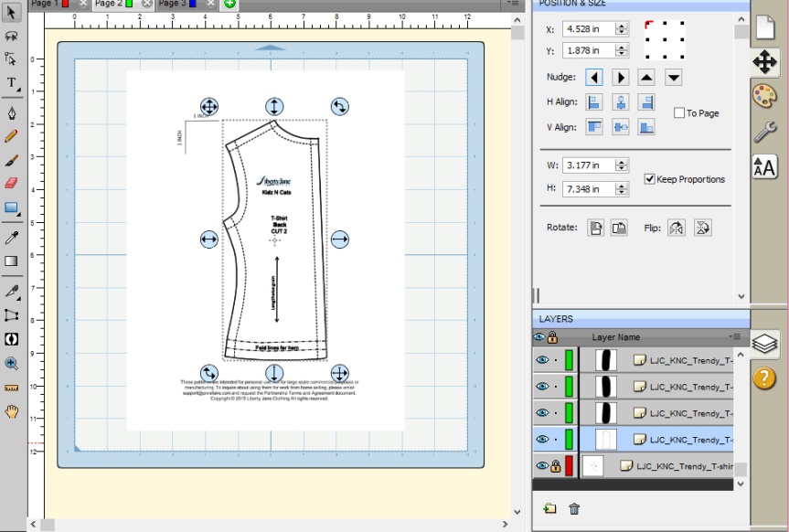Uncheck Keep Proportions
This screenshot has height=532, width=789.
[x=650, y=178]
